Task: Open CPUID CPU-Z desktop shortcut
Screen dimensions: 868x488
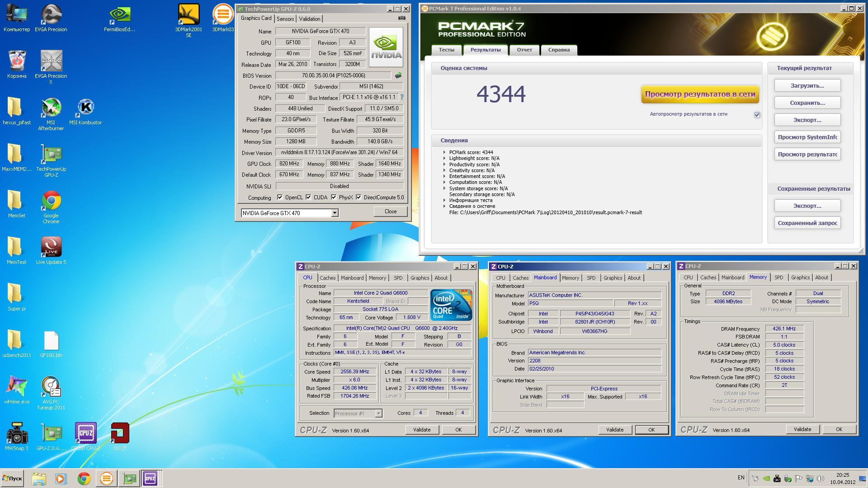Action: [85, 437]
